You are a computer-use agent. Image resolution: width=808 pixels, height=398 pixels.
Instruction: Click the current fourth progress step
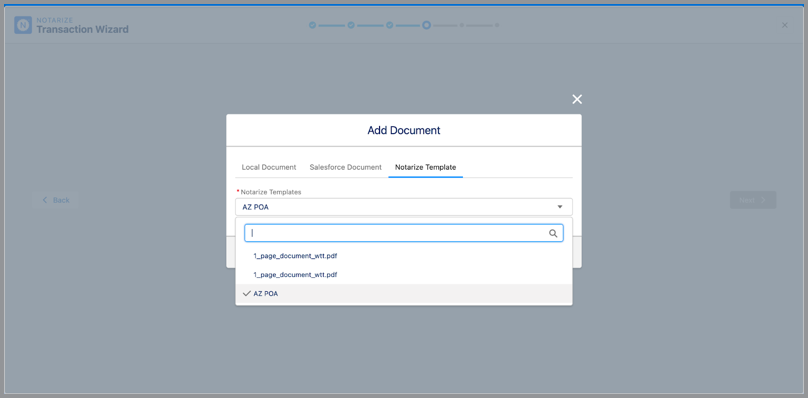[427, 25]
